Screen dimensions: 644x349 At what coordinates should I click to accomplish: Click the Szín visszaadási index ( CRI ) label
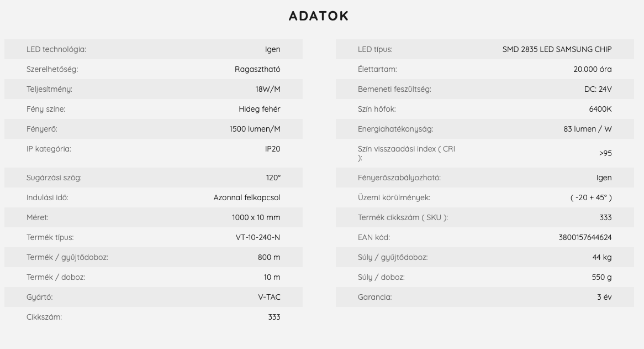[x=406, y=153]
